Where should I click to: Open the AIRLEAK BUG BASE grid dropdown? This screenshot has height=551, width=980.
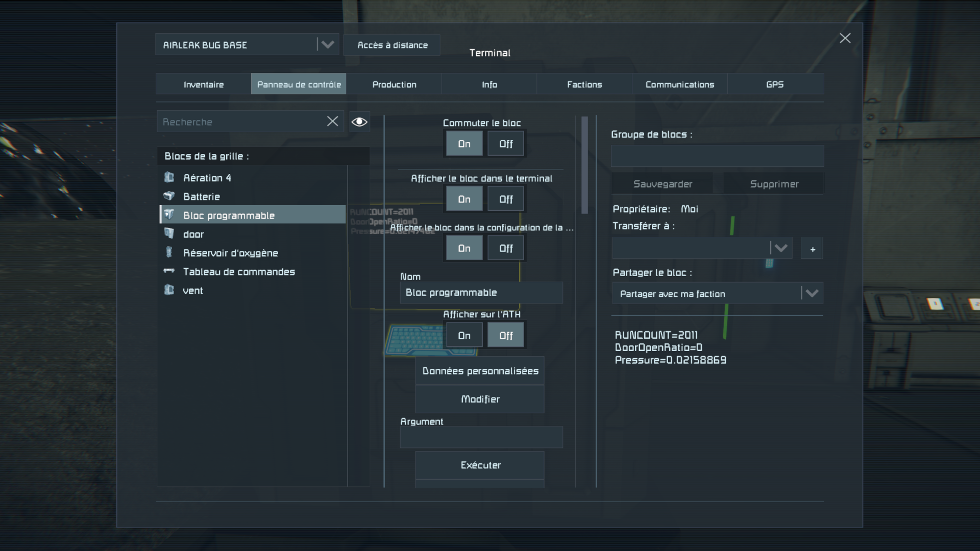click(x=327, y=45)
